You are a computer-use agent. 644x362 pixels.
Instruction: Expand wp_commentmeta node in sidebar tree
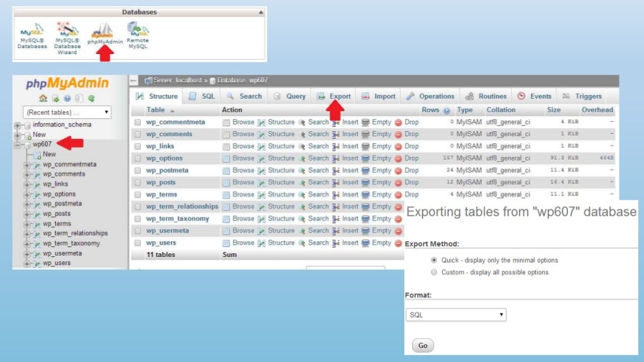(x=26, y=165)
